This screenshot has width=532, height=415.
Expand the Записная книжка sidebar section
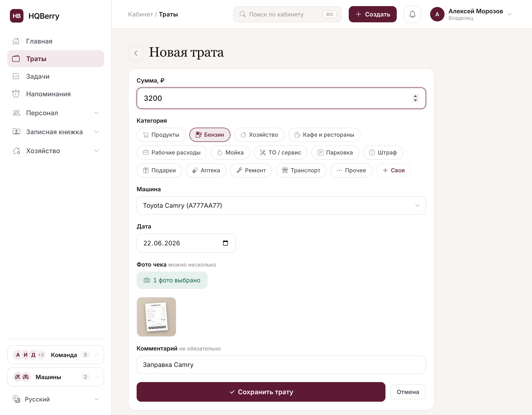point(56,132)
